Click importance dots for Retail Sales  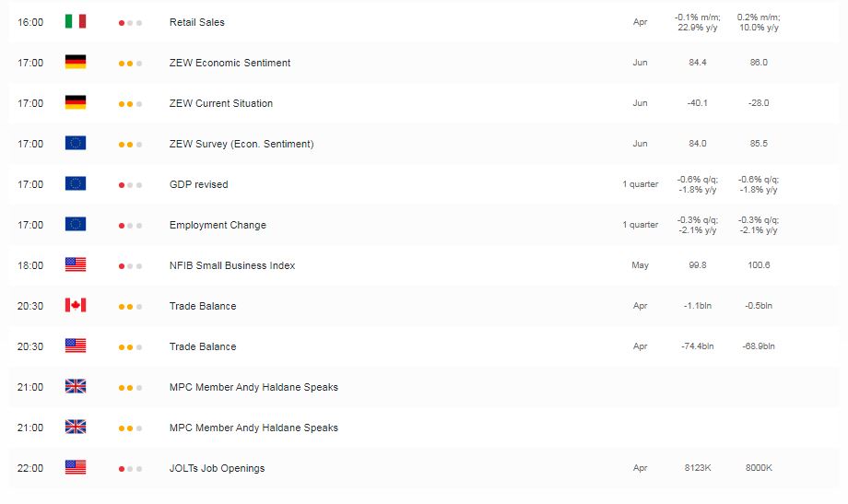[x=130, y=23]
